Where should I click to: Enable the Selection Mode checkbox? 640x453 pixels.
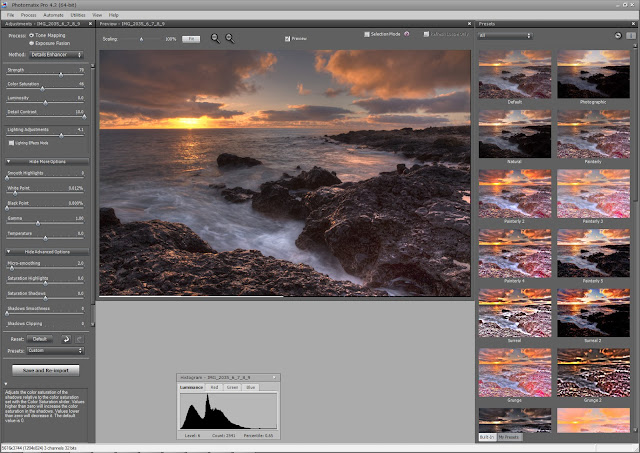click(368, 35)
